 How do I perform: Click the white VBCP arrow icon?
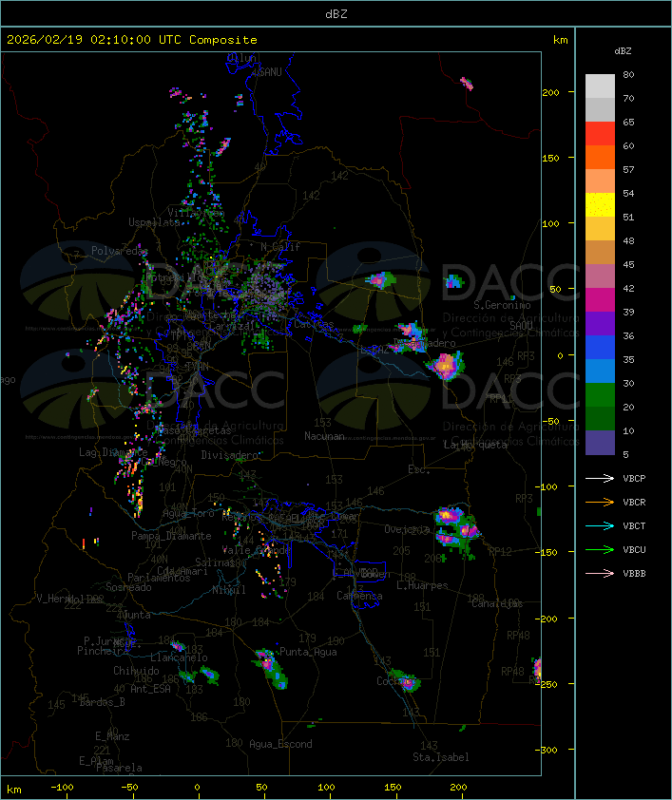click(600, 478)
